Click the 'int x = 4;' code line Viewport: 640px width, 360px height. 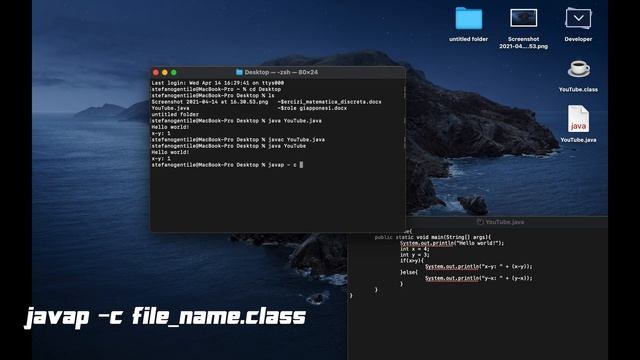pos(414,249)
